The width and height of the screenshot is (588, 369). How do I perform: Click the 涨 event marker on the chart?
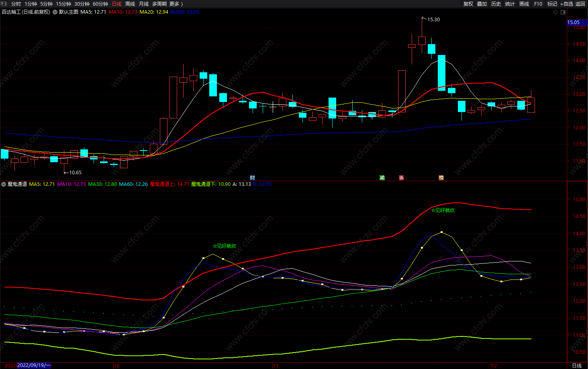tap(401, 177)
